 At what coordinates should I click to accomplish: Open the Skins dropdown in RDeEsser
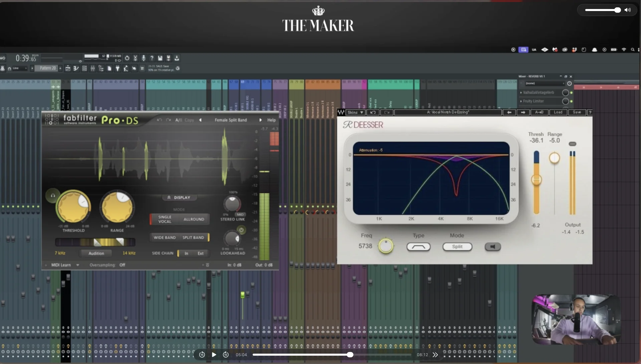tap(355, 112)
